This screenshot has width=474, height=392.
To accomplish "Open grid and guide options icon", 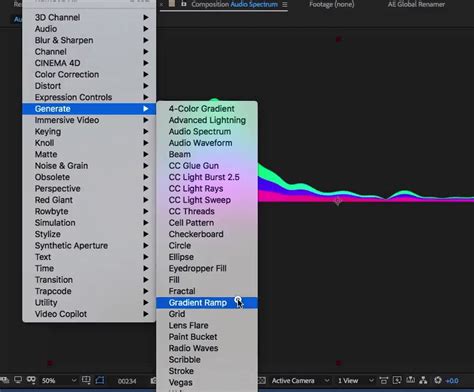I will click(86, 380).
